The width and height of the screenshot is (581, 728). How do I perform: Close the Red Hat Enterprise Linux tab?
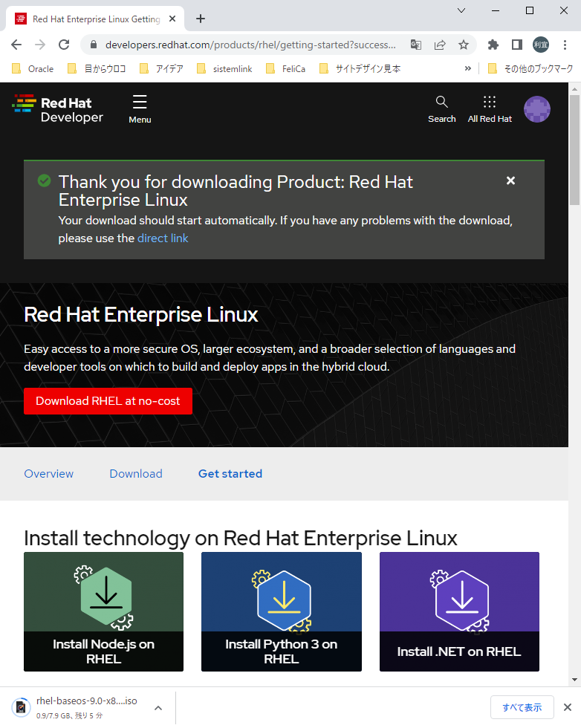172,19
